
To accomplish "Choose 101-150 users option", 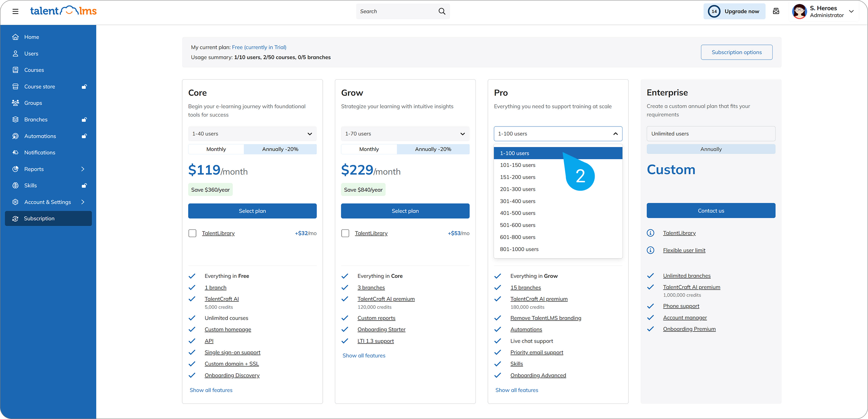I will (558, 165).
